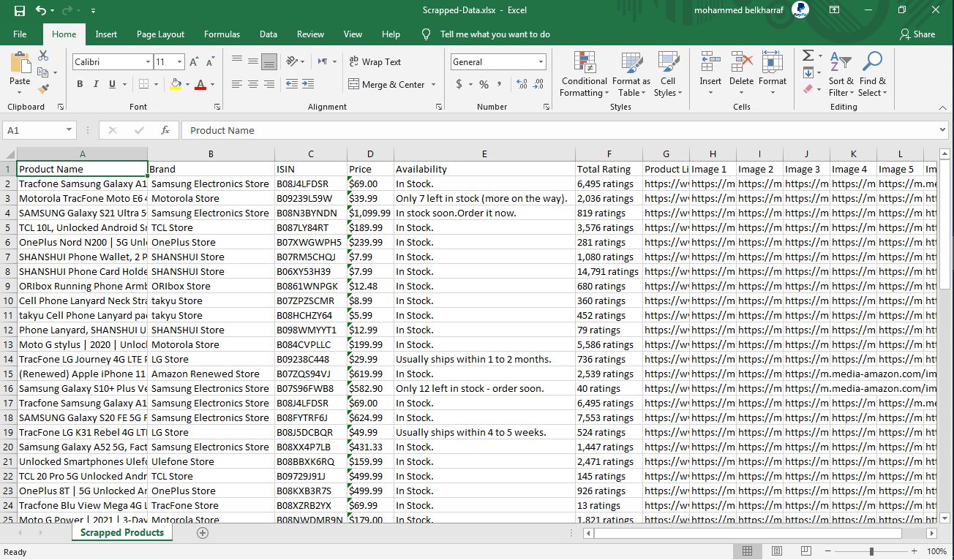Screen dimensions: 954x560
Task: Open the Data tab
Action: [268, 34]
